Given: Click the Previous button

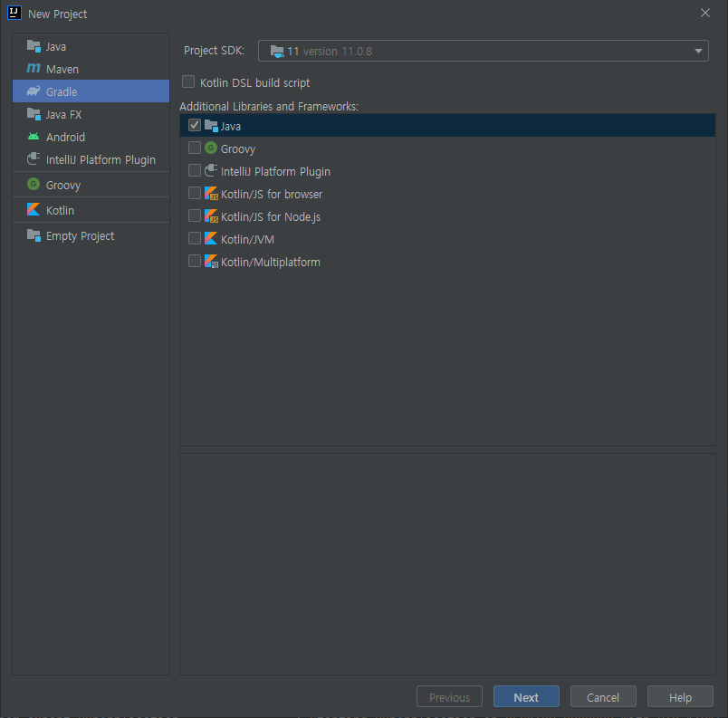Looking at the screenshot, I should click(x=449, y=696).
